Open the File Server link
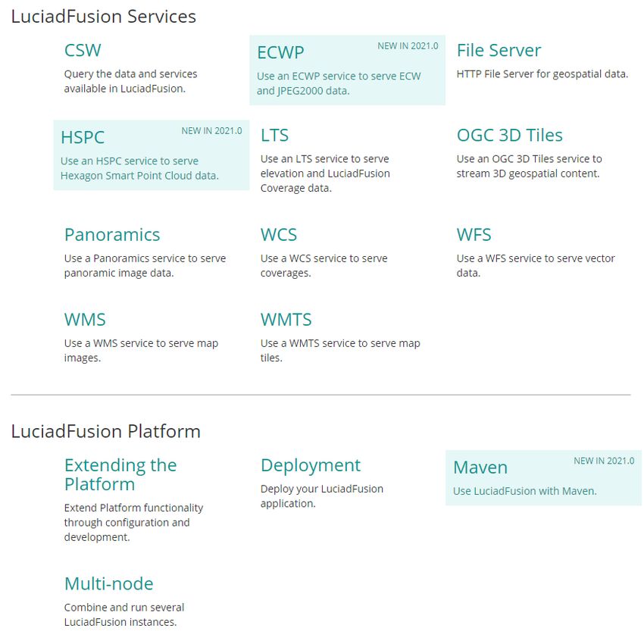644x644 pixels. (499, 51)
